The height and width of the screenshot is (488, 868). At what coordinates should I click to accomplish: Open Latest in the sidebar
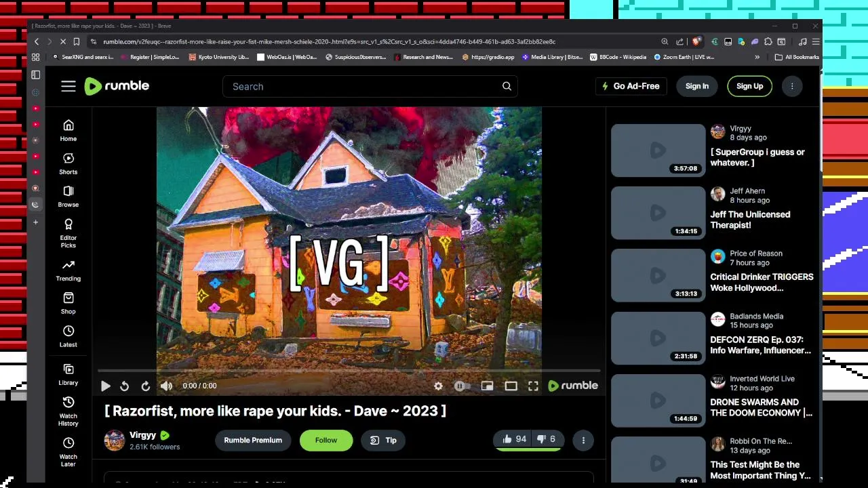point(68,336)
